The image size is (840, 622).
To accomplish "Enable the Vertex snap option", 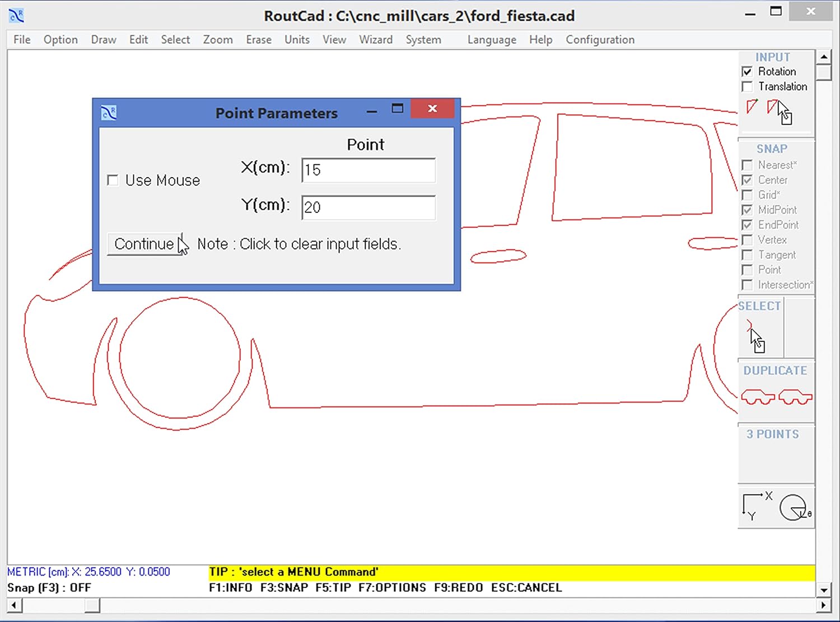I will 747,240.
